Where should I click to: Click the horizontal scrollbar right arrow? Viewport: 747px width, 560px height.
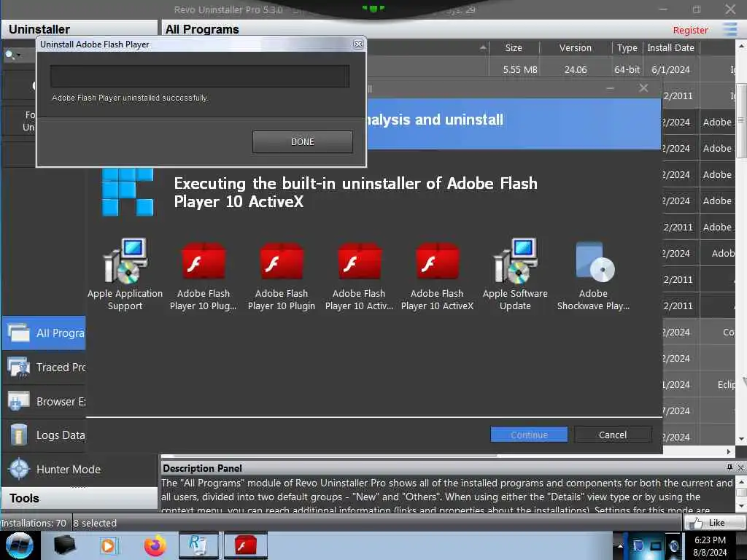point(729,451)
